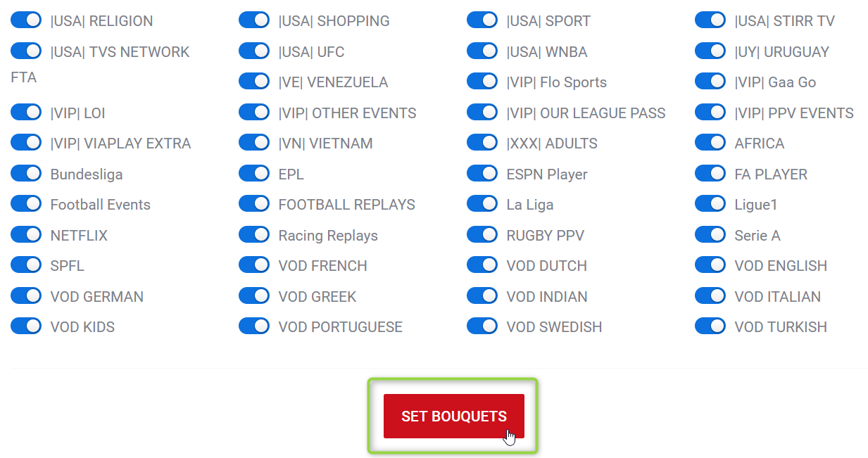Disable the Serie A toggle

(710, 235)
